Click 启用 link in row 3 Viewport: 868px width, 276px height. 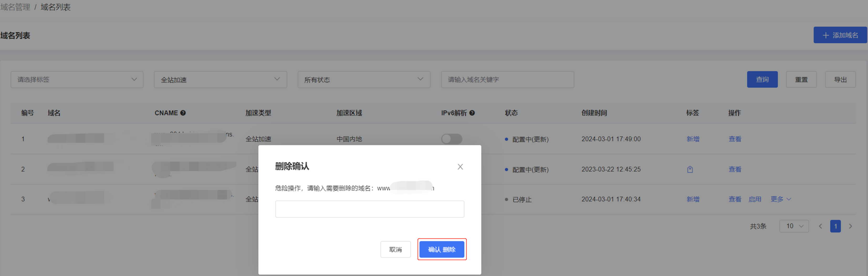(755, 199)
